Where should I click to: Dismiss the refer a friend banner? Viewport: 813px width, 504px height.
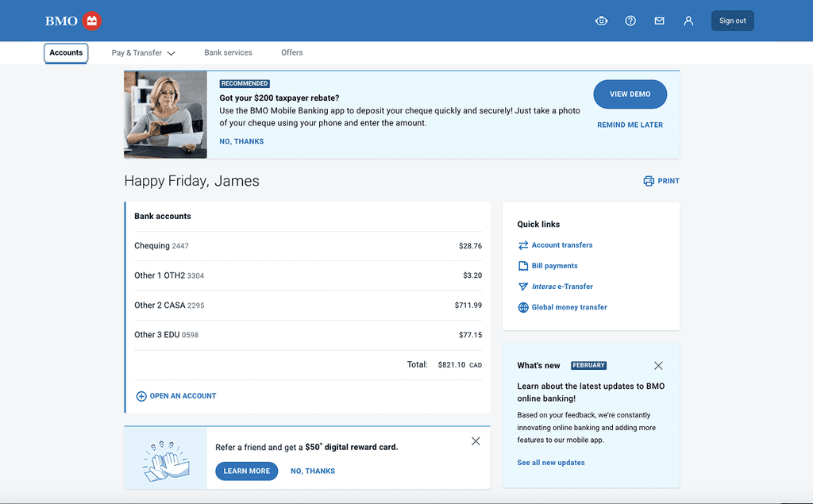click(x=476, y=441)
